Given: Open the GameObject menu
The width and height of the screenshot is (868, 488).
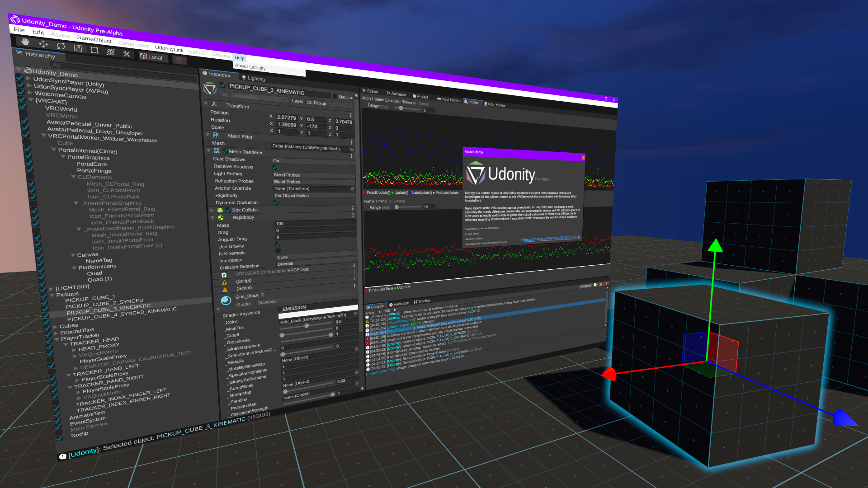Looking at the screenshot, I should (94, 39).
